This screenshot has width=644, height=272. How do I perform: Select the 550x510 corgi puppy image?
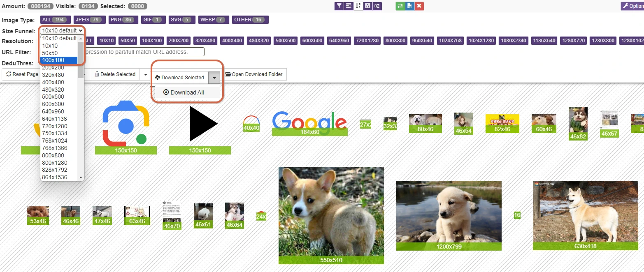(x=331, y=215)
